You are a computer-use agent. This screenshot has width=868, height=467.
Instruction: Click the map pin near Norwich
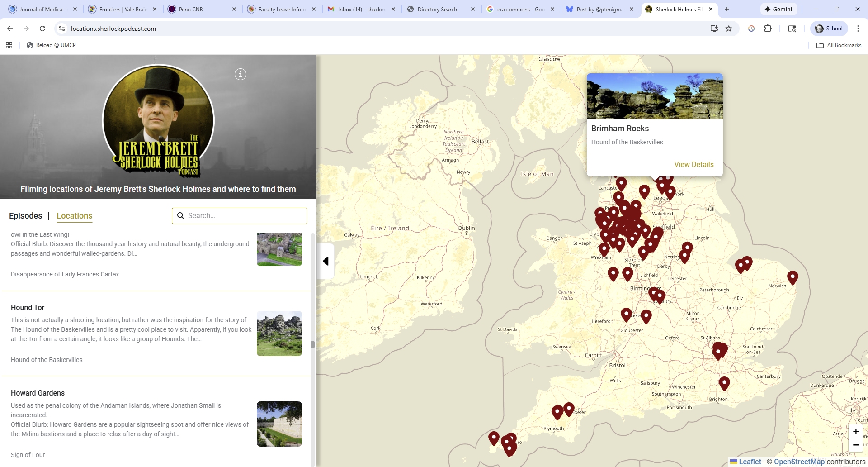793,276
